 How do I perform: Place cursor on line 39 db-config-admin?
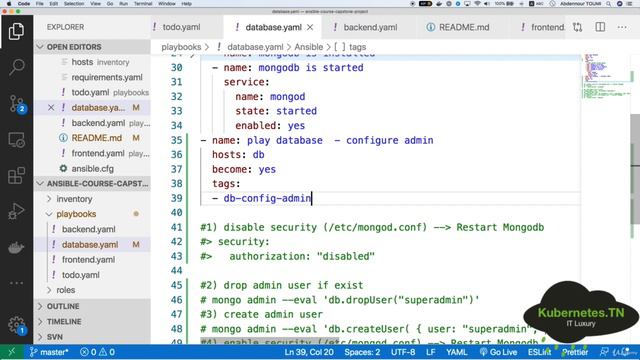point(267,198)
